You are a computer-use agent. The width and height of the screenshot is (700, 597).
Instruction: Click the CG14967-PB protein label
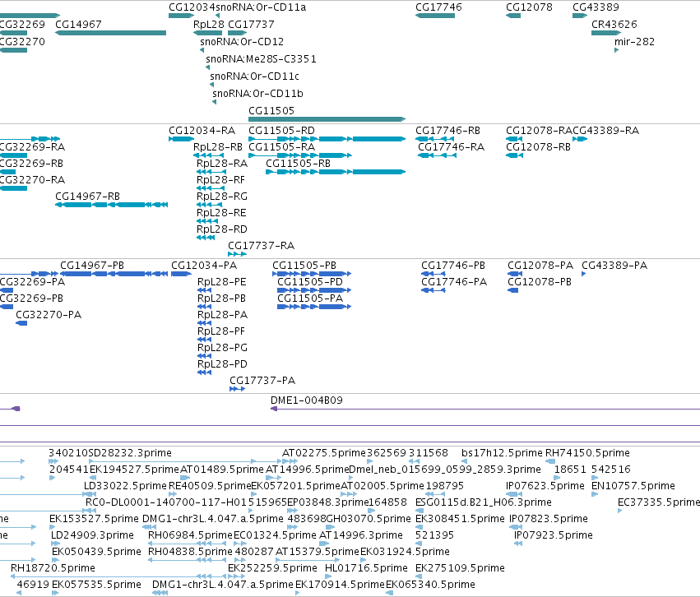[x=92, y=266]
